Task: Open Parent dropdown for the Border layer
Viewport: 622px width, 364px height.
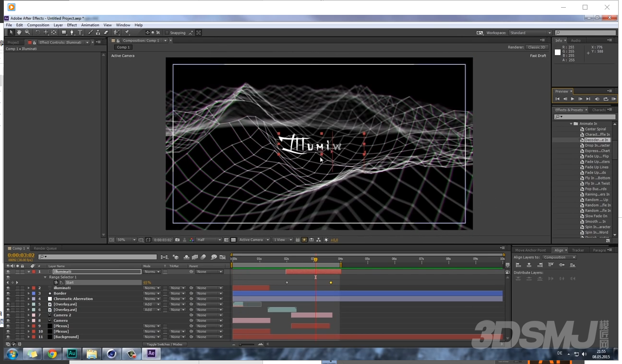Action: (x=209, y=294)
